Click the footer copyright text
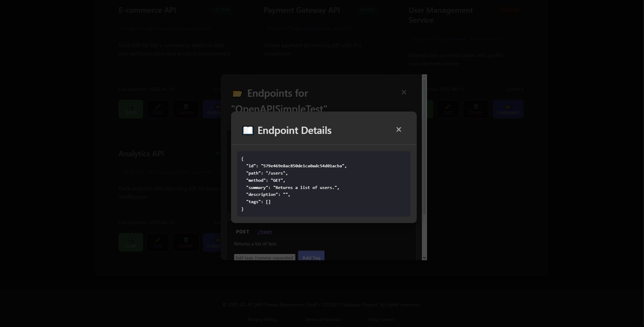The height and width of the screenshot is (327, 644). click(321, 305)
